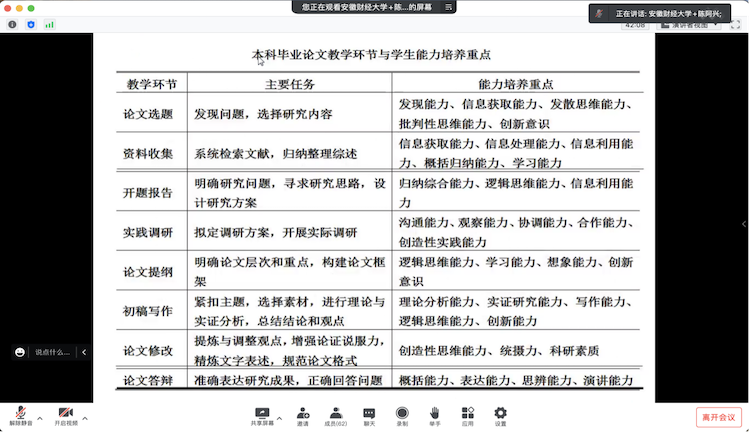The height and width of the screenshot is (433, 750).
Task: Leave the meeting via 离开会议 button
Action: click(717, 417)
